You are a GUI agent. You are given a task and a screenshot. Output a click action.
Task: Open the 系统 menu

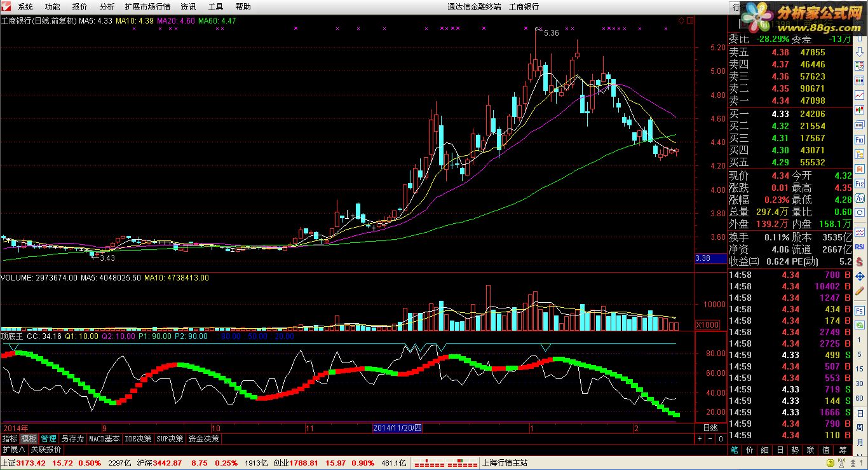click(25, 6)
